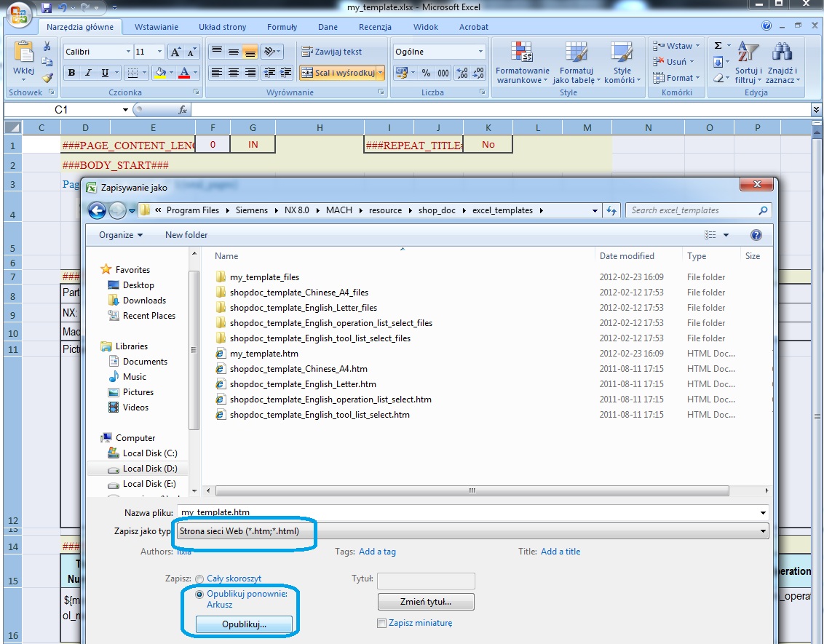Image resolution: width=824 pixels, height=644 pixels.
Task: Open address bar path history dropdown
Action: [x=595, y=210]
